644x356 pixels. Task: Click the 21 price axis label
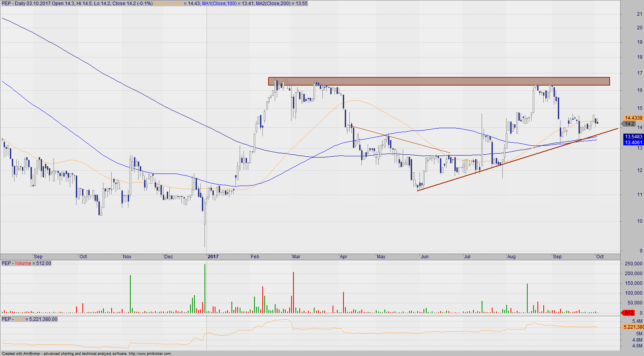pyautogui.click(x=639, y=14)
